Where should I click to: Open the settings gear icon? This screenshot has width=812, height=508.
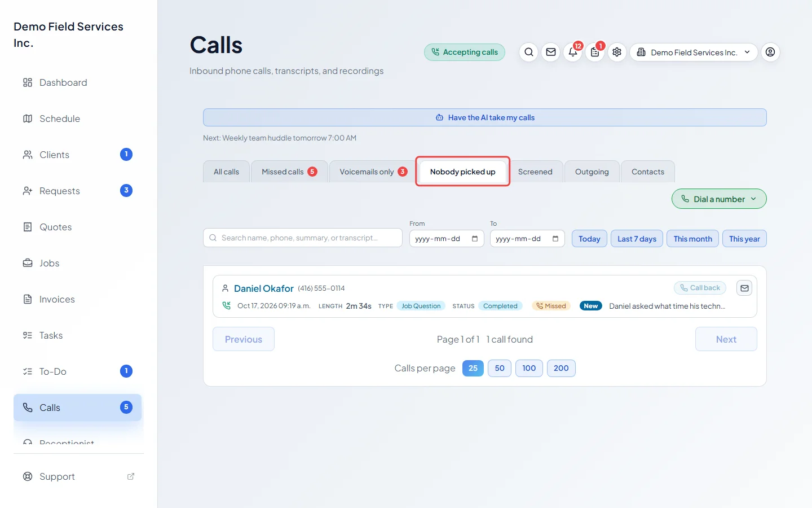click(x=617, y=52)
